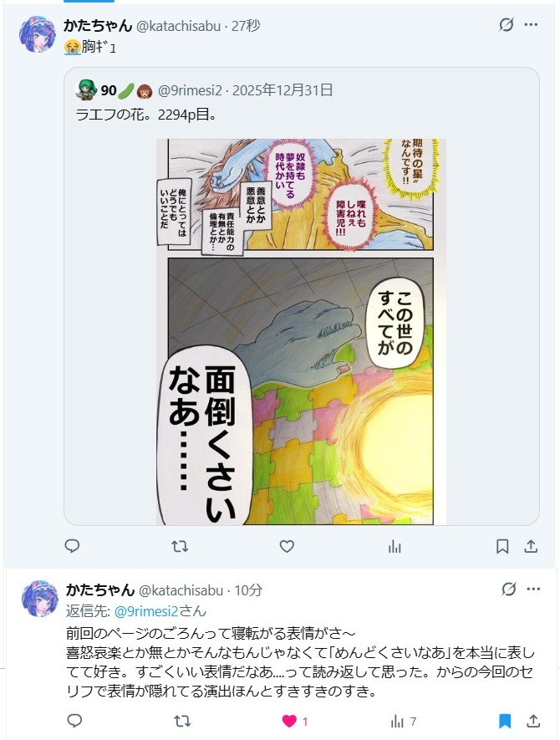Open @9rimesi2 mention link in reply

tap(146, 611)
